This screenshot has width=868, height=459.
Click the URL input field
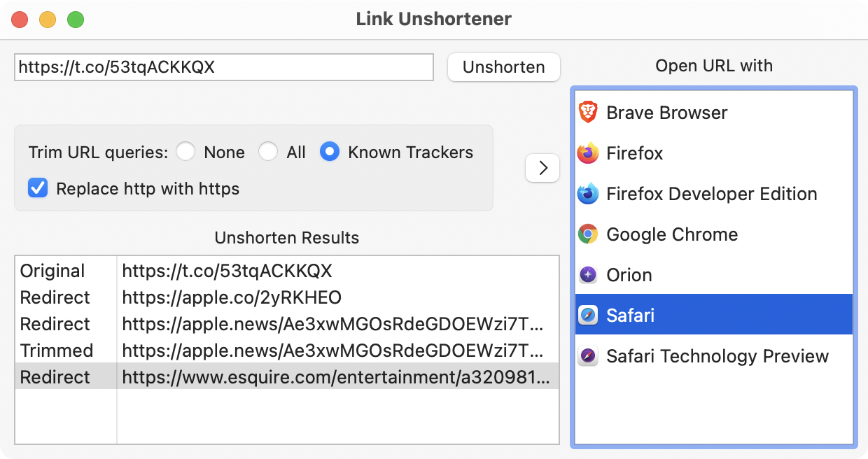[x=224, y=67]
